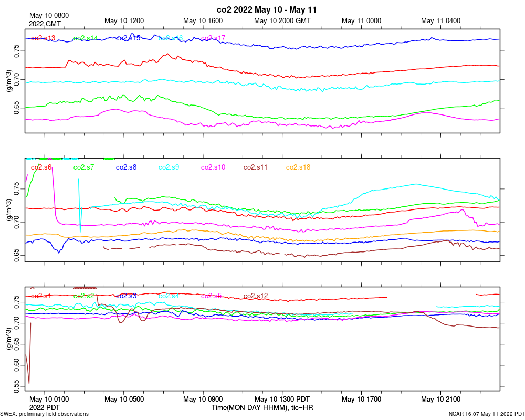Click the co2.s18 legend label
The width and height of the screenshot is (525, 420).
[x=298, y=167]
